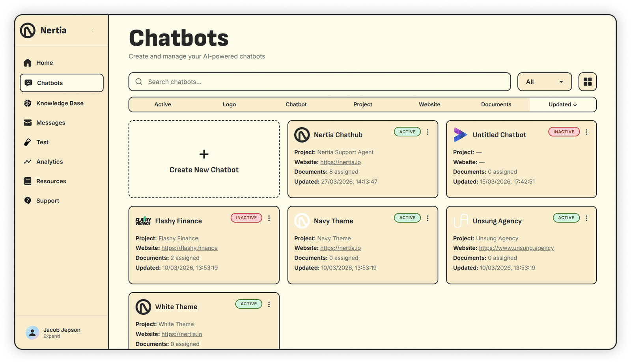
Task: Open Flashy Finance three-dot options menu
Action: (x=269, y=218)
